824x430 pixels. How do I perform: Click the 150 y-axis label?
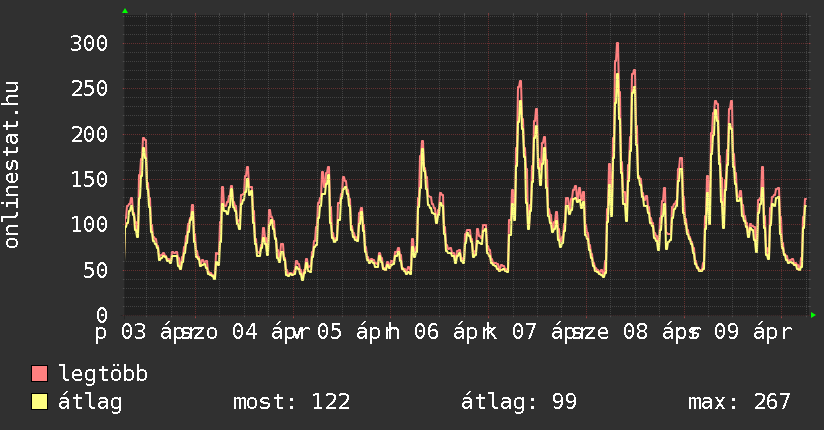[x=89, y=179]
